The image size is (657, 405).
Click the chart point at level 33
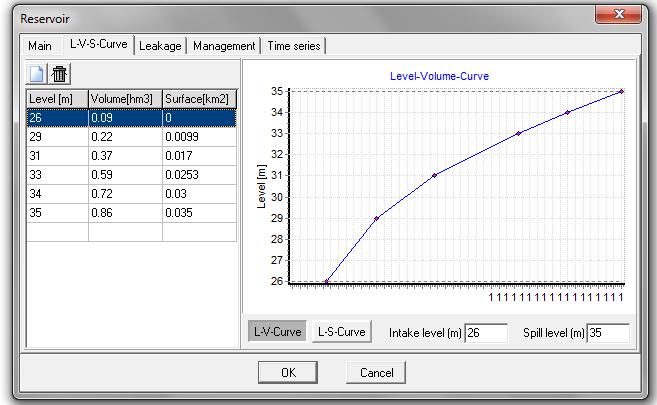[x=518, y=133]
